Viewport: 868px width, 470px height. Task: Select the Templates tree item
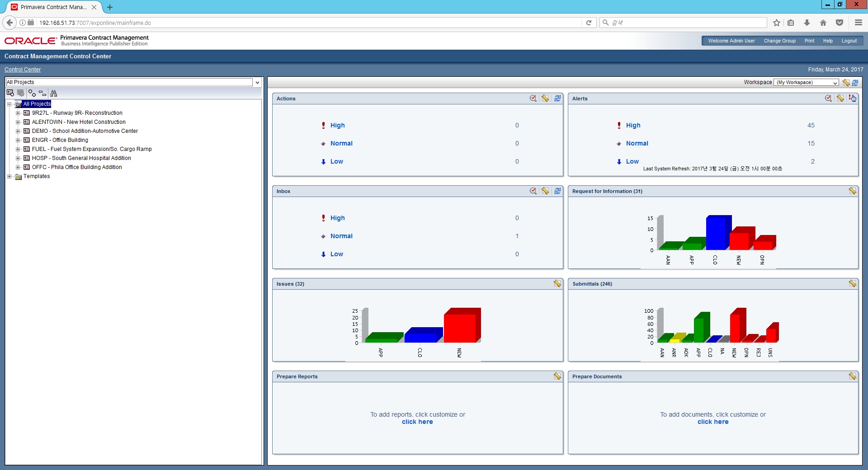tap(37, 176)
